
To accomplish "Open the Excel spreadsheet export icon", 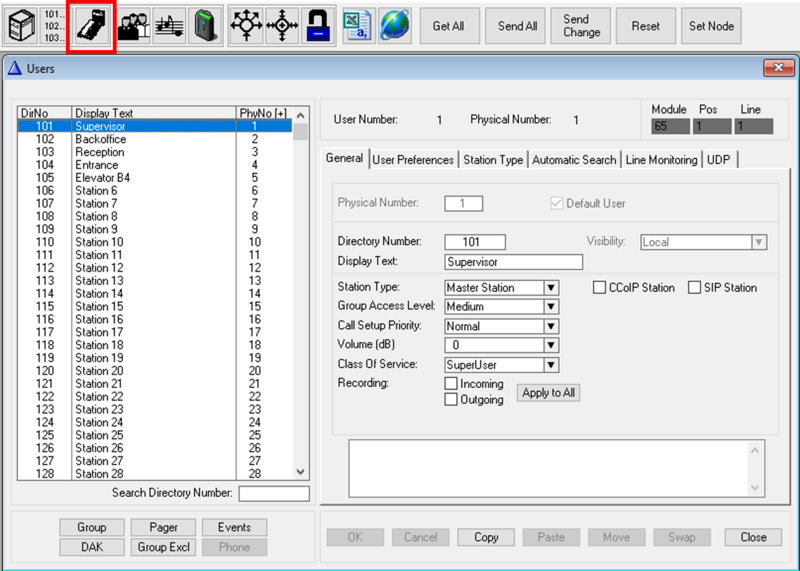I will tap(354, 27).
